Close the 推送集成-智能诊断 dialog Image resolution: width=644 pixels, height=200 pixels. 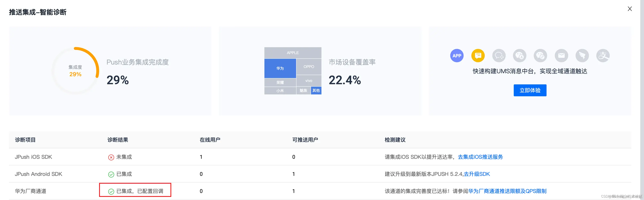coord(630,9)
